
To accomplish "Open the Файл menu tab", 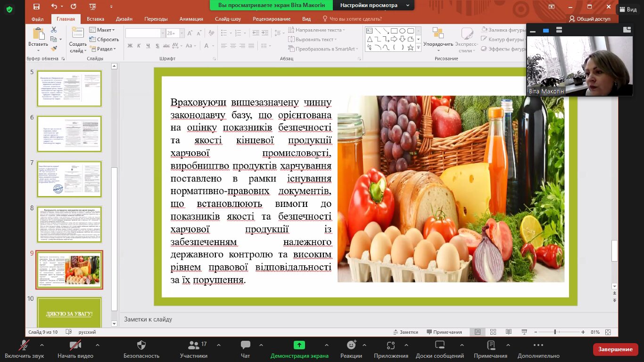I will coord(38,19).
